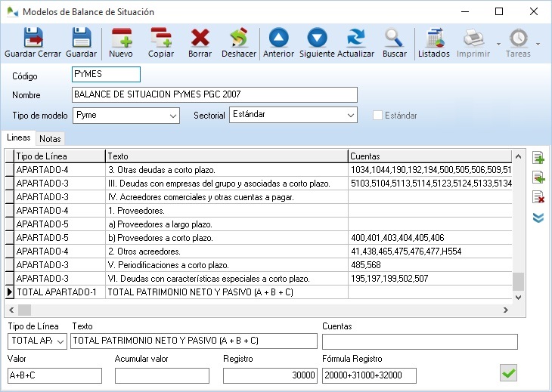Screen dimensions: 552x392
Task: Switch to the Notas tab
Action: pyautogui.click(x=51, y=139)
